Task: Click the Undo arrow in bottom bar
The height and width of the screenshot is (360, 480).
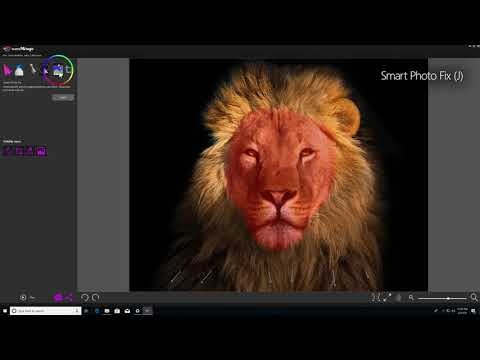Action: point(85,297)
